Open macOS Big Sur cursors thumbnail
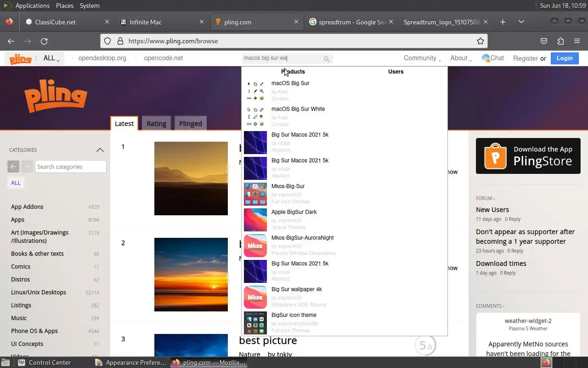 (x=255, y=91)
